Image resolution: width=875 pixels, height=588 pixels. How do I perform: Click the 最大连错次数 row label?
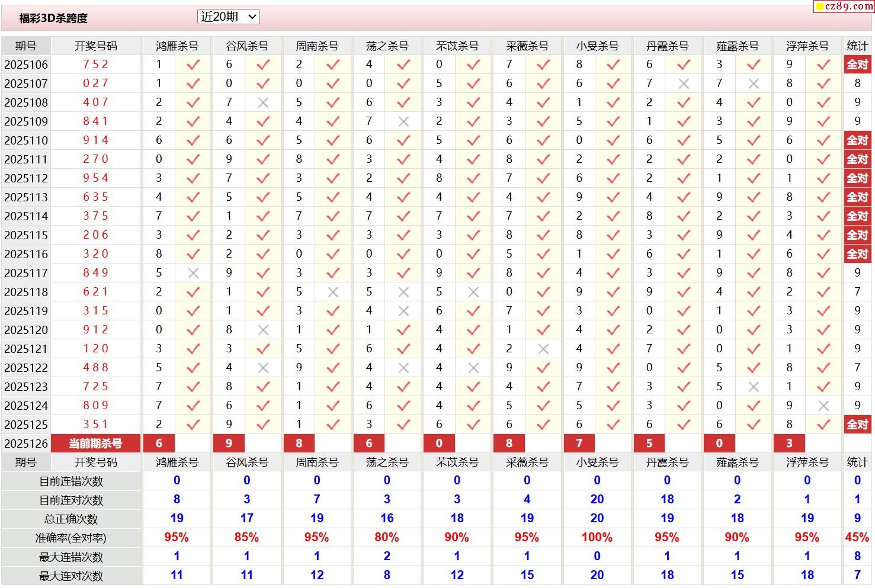(x=71, y=557)
